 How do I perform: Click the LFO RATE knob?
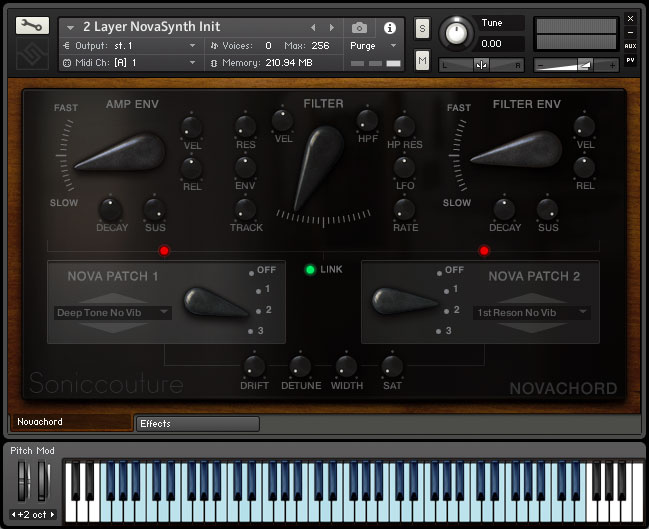click(x=404, y=209)
